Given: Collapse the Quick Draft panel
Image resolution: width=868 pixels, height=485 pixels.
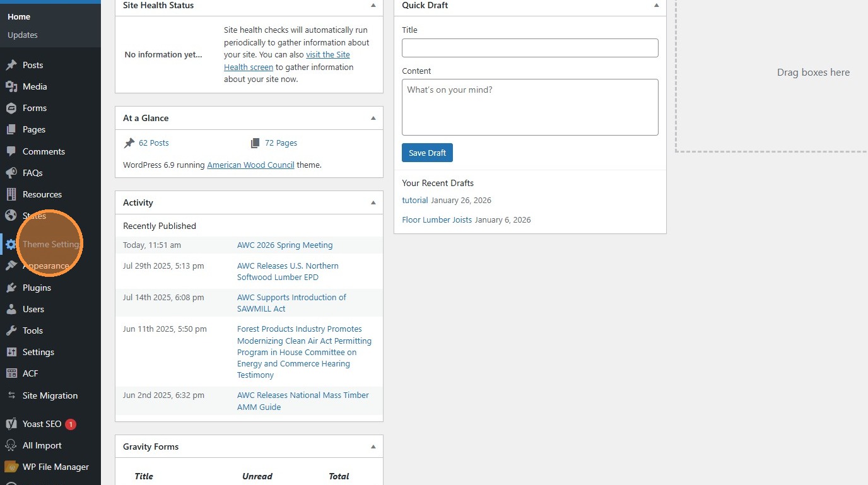Looking at the screenshot, I should 656,5.
